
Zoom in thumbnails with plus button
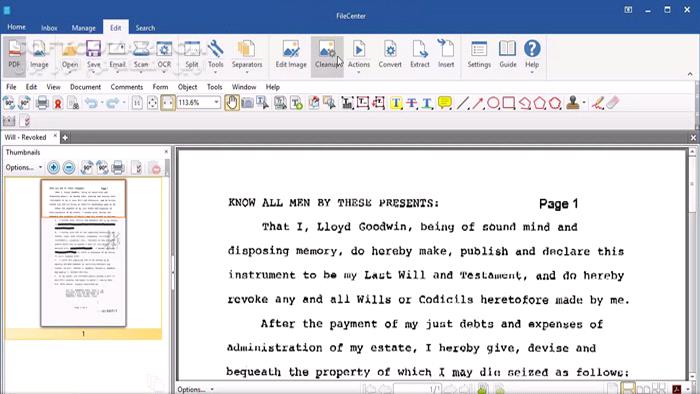point(53,167)
